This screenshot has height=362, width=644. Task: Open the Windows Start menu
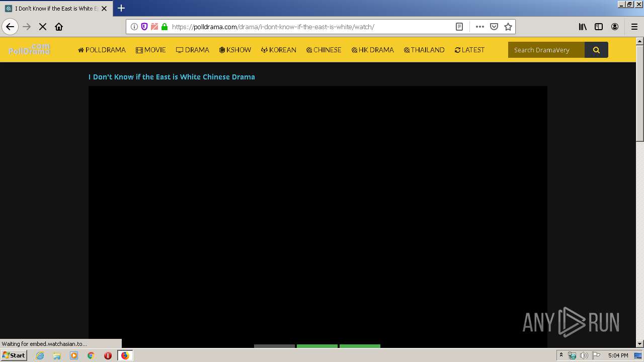point(14,355)
